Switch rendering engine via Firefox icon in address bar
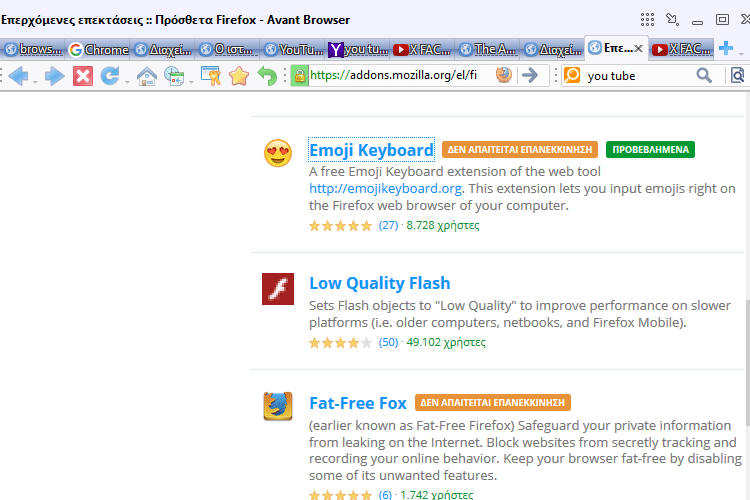The width and height of the screenshot is (750, 500). click(x=503, y=75)
